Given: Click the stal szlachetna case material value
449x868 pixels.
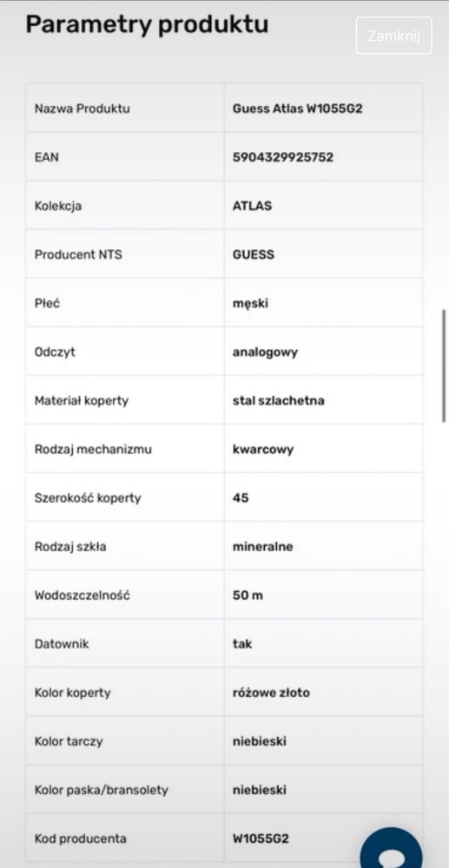Looking at the screenshot, I should tap(279, 401).
